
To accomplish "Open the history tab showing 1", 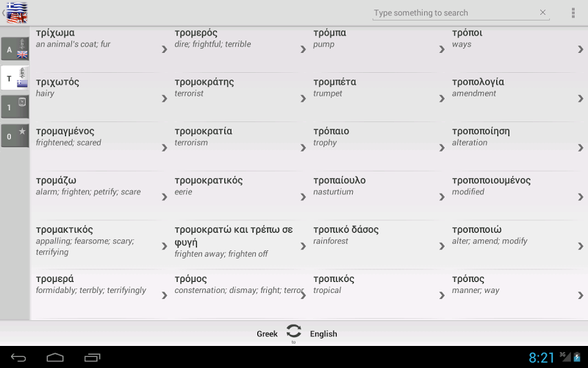I will pos(15,107).
